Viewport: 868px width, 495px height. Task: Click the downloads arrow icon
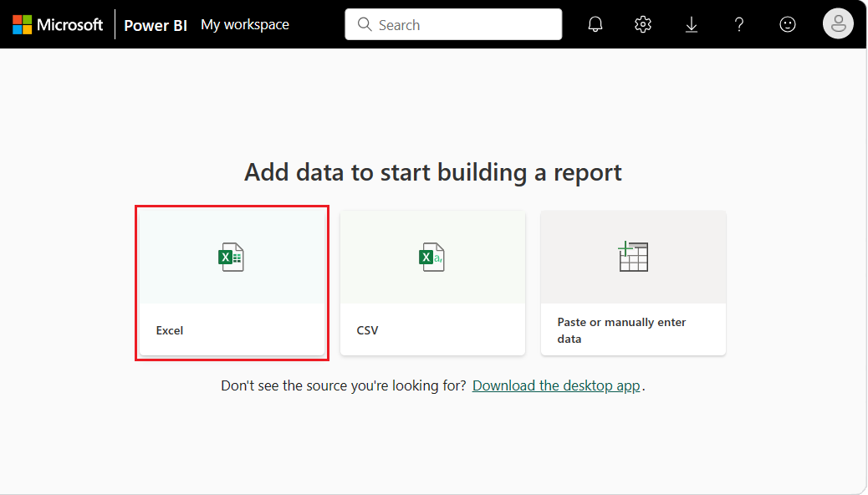[x=691, y=23]
